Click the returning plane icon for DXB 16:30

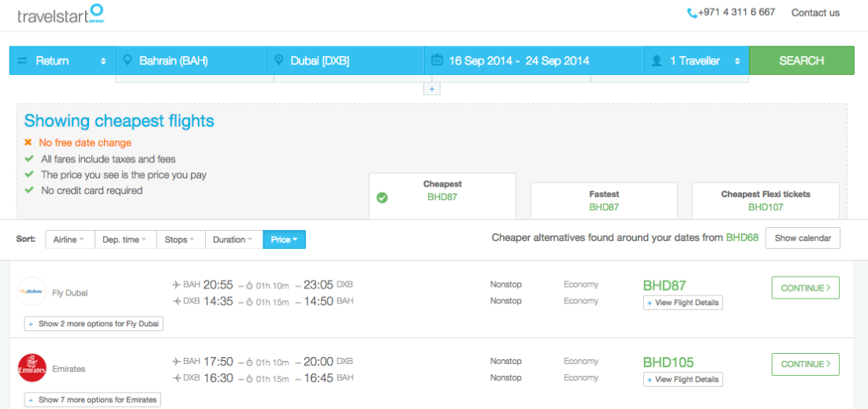(x=177, y=378)
